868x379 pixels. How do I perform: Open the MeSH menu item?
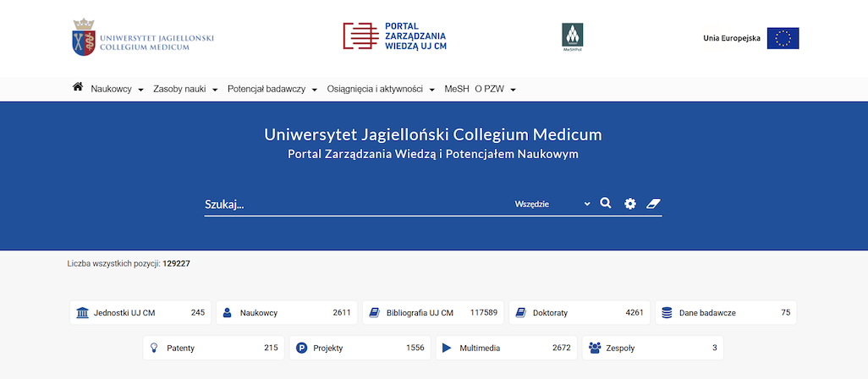coord(457,89)
